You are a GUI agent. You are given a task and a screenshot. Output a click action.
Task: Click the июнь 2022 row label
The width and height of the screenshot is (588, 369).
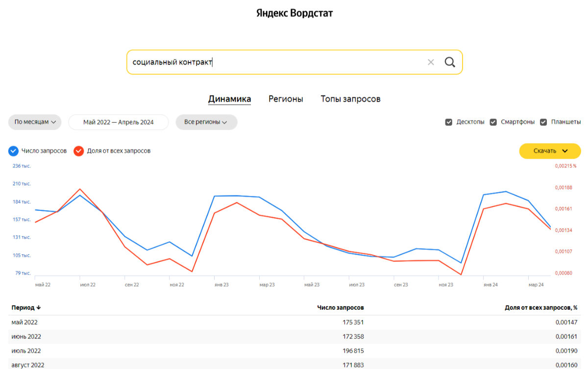tap(26, 337)
